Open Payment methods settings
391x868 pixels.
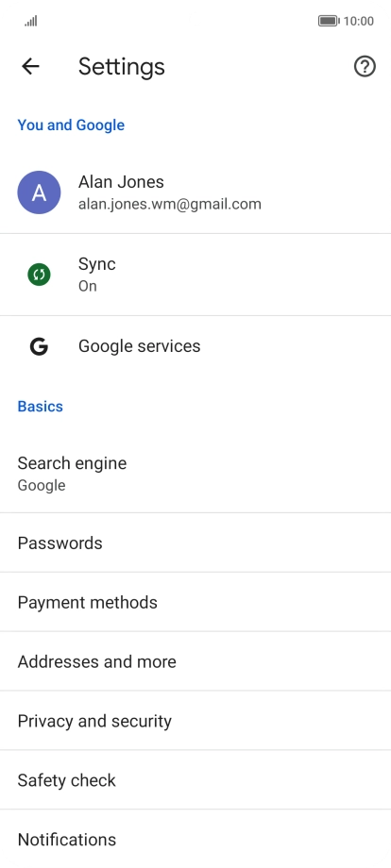tap(195, 602)
